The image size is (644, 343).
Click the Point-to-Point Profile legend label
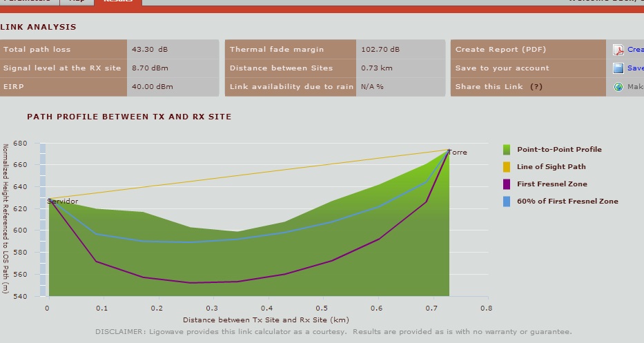pos(559,150)
